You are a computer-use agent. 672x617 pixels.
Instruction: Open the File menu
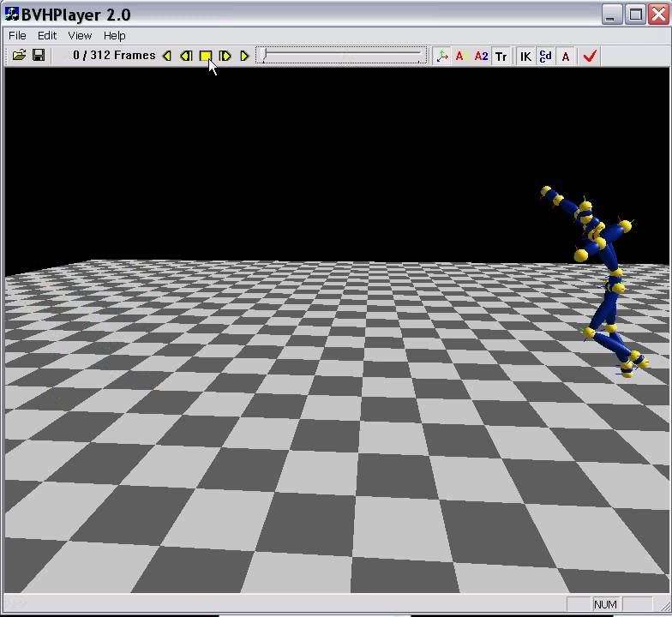17,36
